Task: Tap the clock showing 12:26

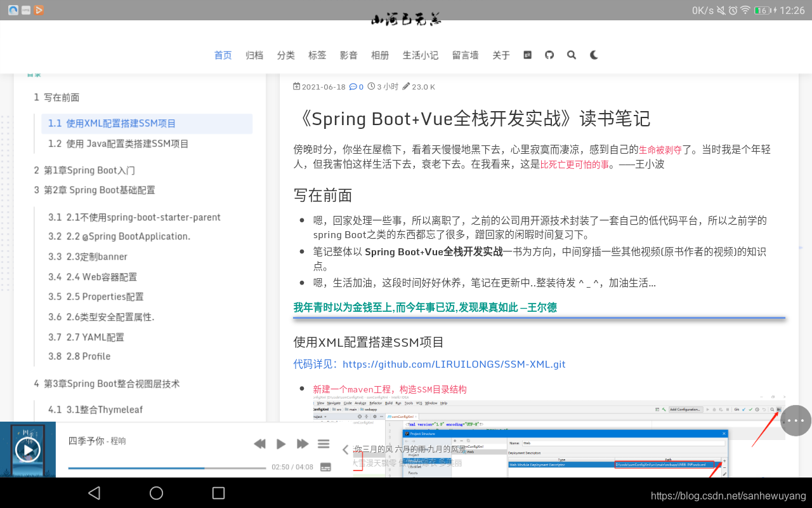Action: 792,10
